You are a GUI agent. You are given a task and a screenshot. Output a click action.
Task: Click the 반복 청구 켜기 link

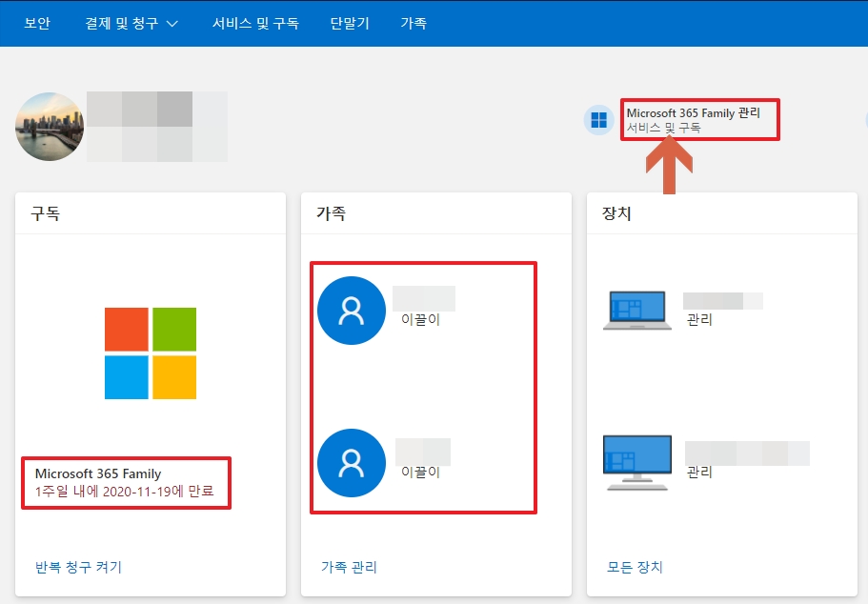click(x=78, y=567)
